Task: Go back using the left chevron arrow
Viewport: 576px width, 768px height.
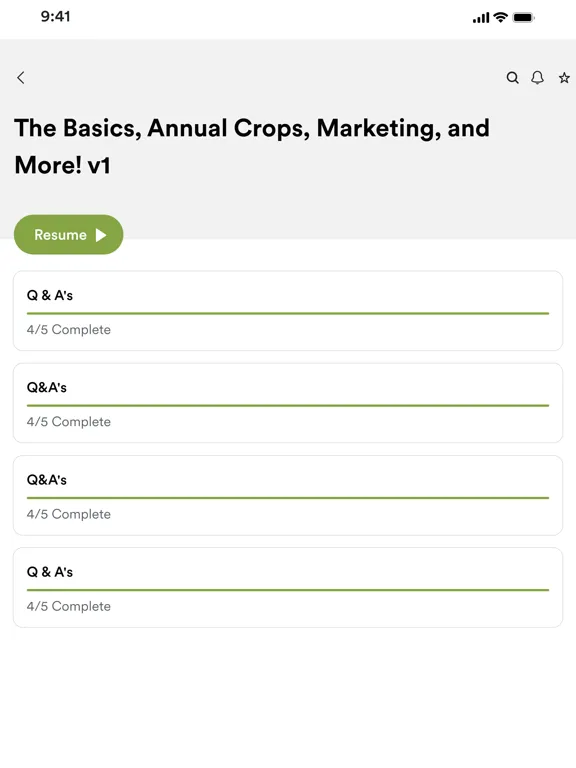Action: point(21,77)
